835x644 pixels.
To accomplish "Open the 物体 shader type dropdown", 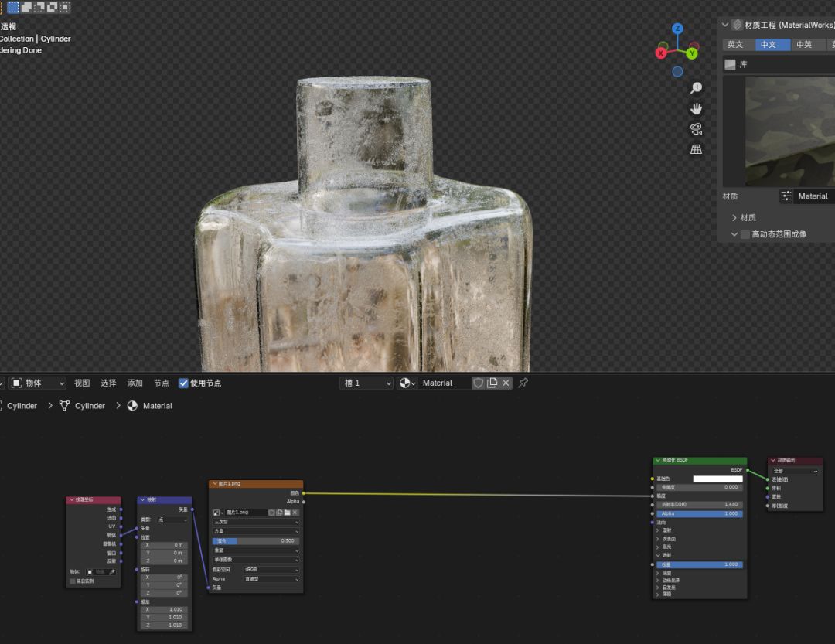I will click(38, 383).
